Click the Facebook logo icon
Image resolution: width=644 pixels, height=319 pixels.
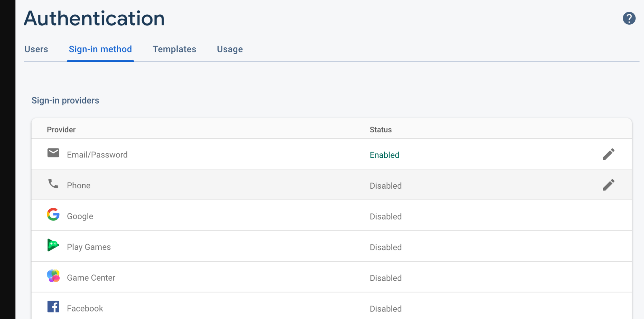(x=53, y=307)
